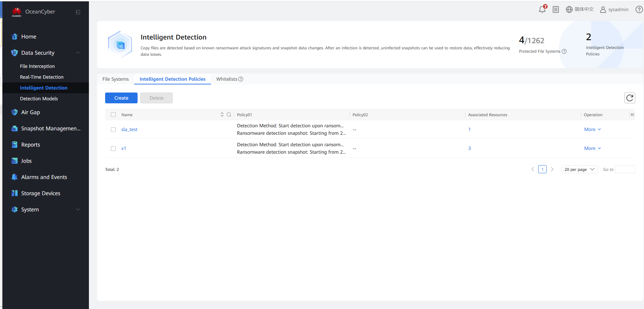Open the 20 per page dropdown
Screen dimensions: 644x309
(579, 170)
